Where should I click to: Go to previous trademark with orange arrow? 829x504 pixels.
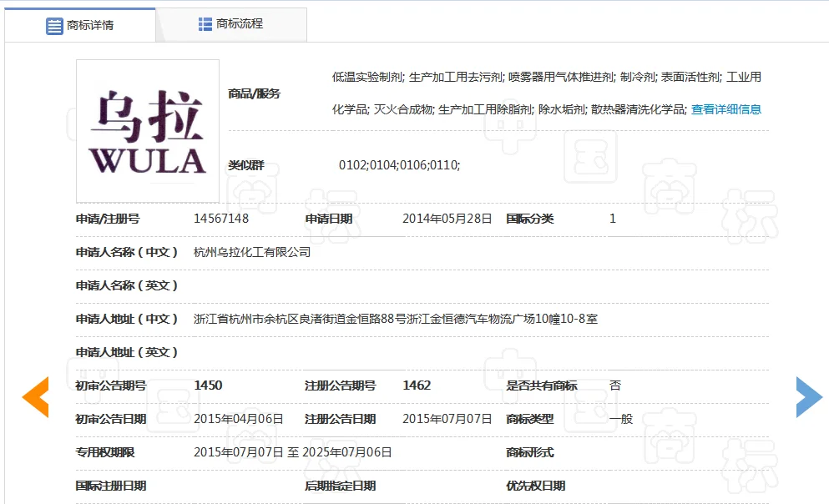click(x=35, y=397)
